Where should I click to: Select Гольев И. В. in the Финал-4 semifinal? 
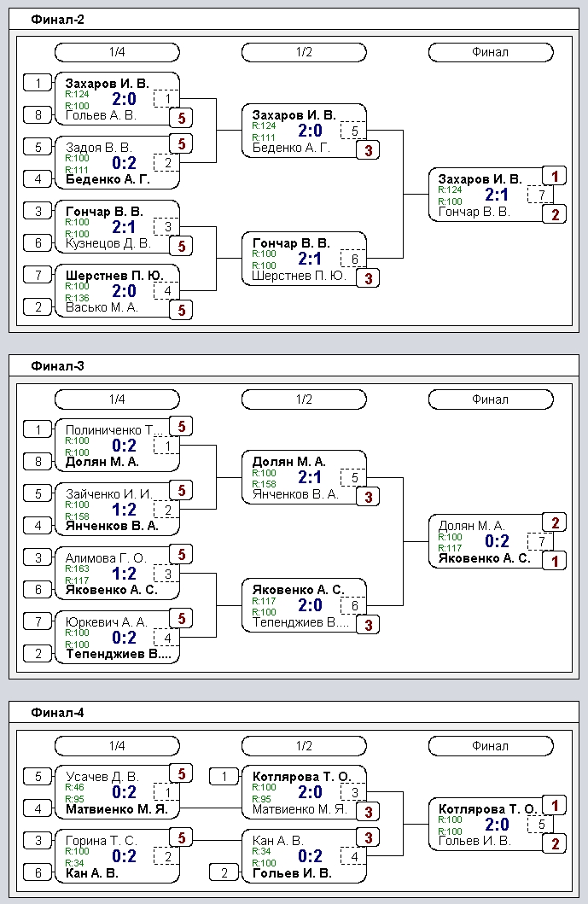pos(292,873)
